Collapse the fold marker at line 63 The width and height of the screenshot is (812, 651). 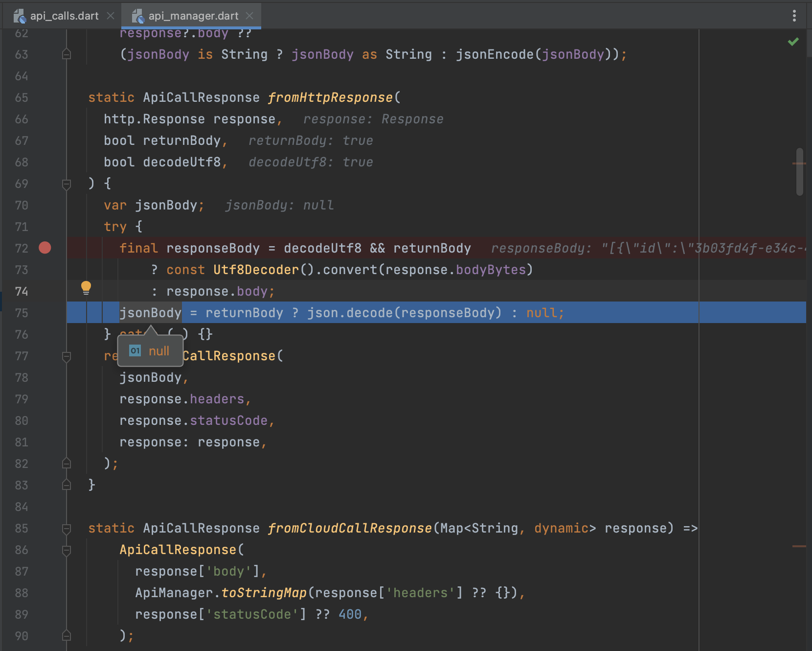click(x=67, y=54)
